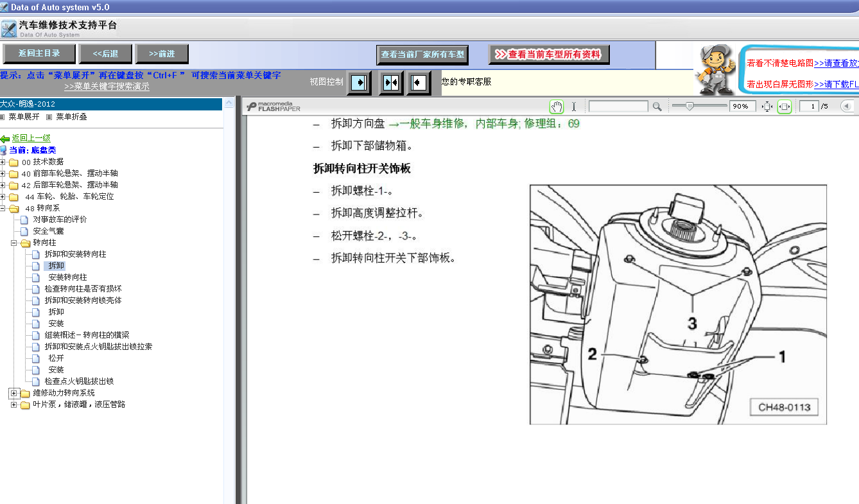The width and height of the screenshot is (859, 504).
Task: Click the 当前: 底盘类 label
Action: (32, 150)
